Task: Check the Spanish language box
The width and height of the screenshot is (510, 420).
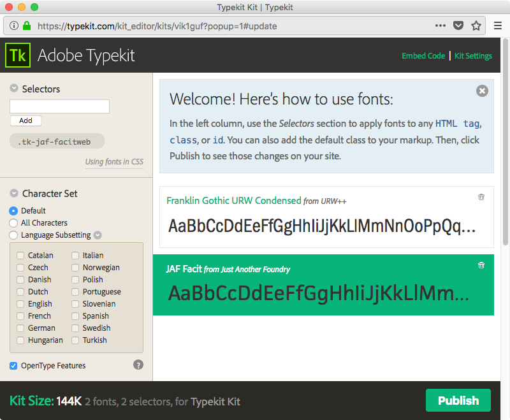Action: tap(75, 316)
